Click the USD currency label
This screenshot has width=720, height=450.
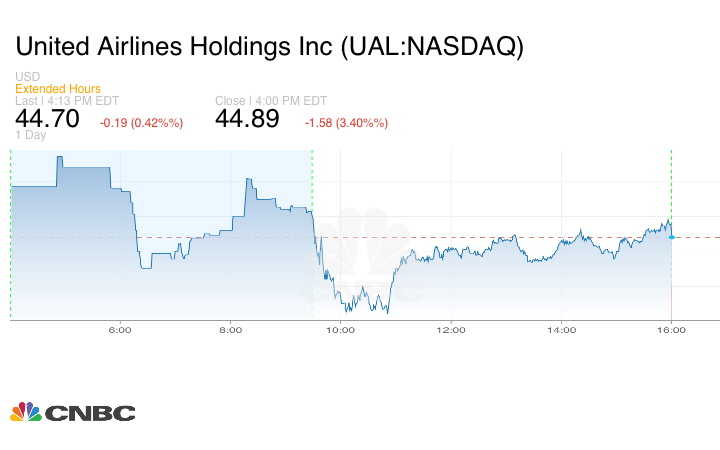click(27, 77)
